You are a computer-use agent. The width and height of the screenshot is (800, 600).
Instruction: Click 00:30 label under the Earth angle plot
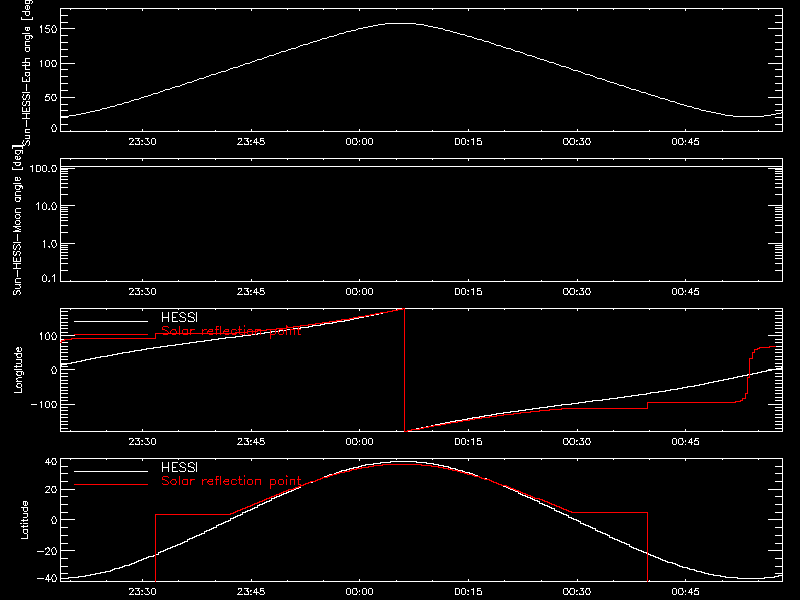(x=577, y=141)
